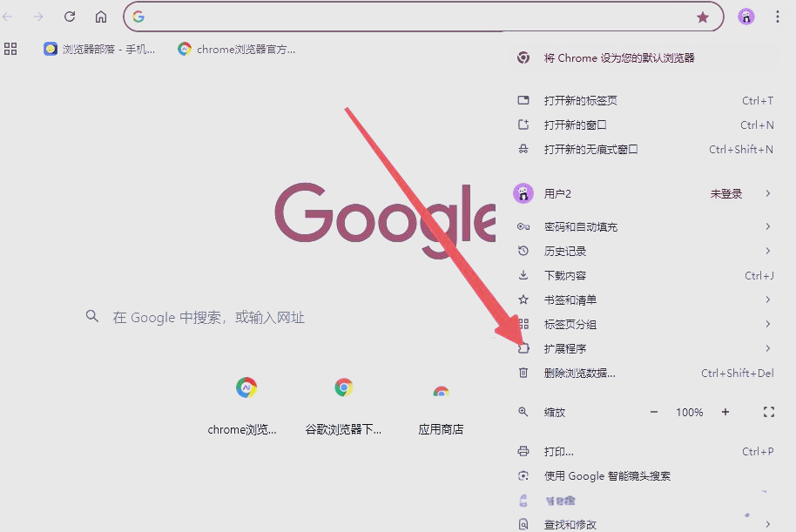
Task: Open the chrome浏览器官方 bookmark
Action: point(237,50)
